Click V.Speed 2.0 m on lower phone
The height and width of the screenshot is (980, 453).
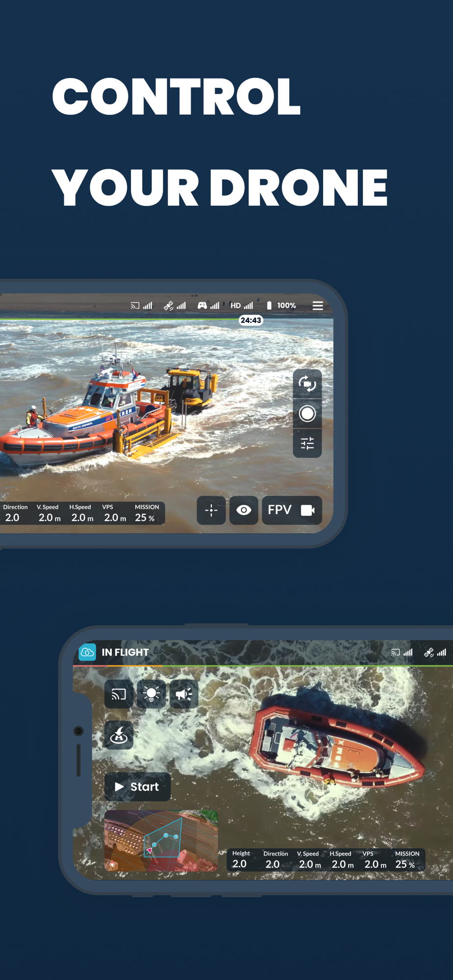(309, 859)
